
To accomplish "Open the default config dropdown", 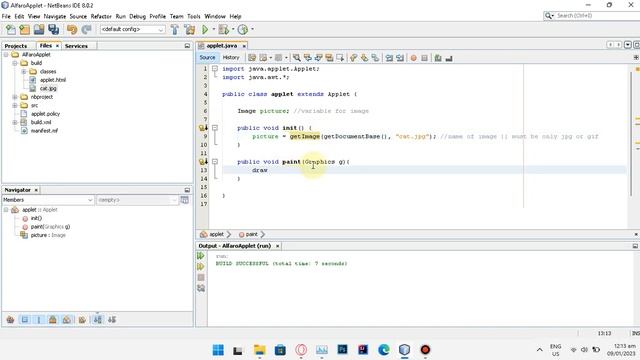I will (132, 29).
